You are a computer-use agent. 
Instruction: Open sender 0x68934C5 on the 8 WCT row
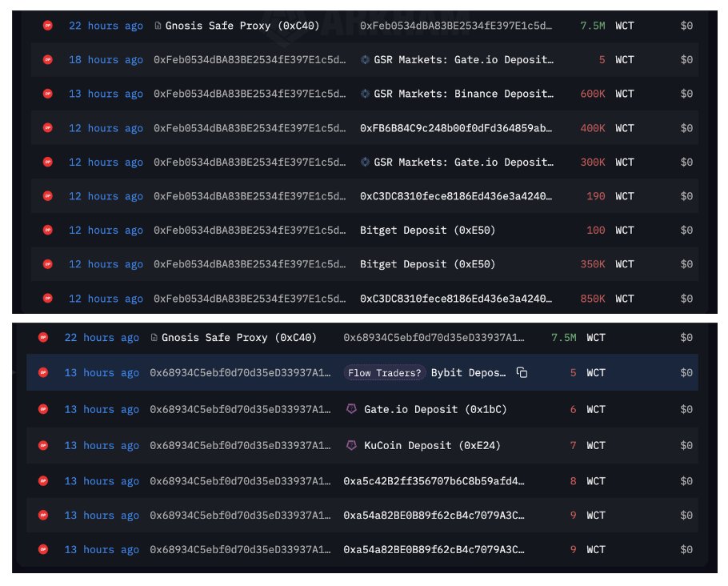[240, 481]
